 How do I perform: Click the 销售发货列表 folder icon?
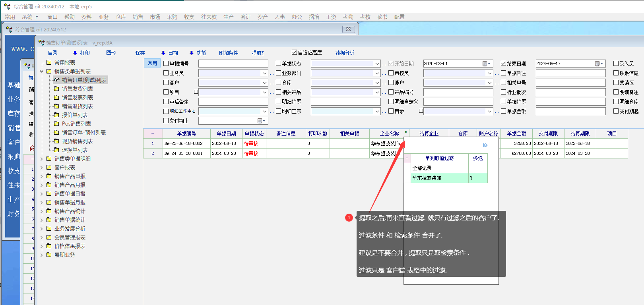56,89
